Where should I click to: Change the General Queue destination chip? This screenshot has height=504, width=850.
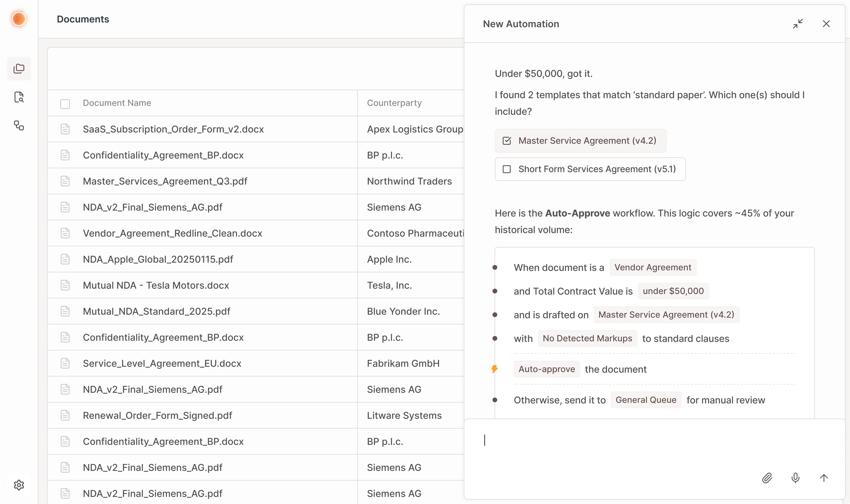point(645,400)
